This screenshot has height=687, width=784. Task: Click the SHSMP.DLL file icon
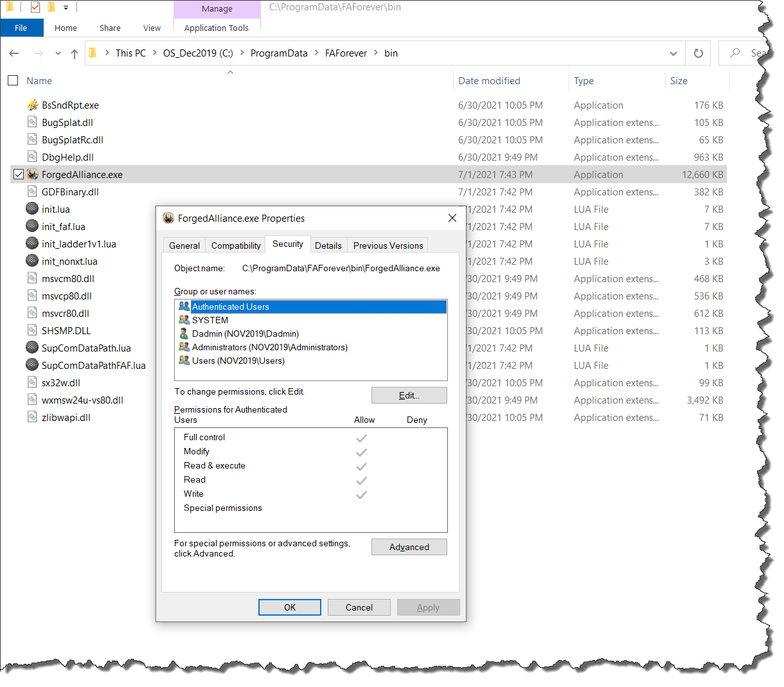tap(33, 330)
